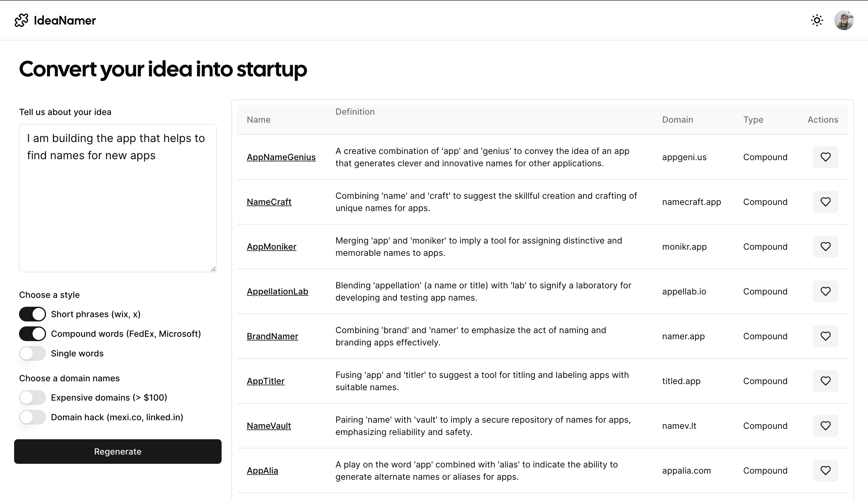
Task: Open the AppNameGenius name link
Action: click(x=281, y=157)
